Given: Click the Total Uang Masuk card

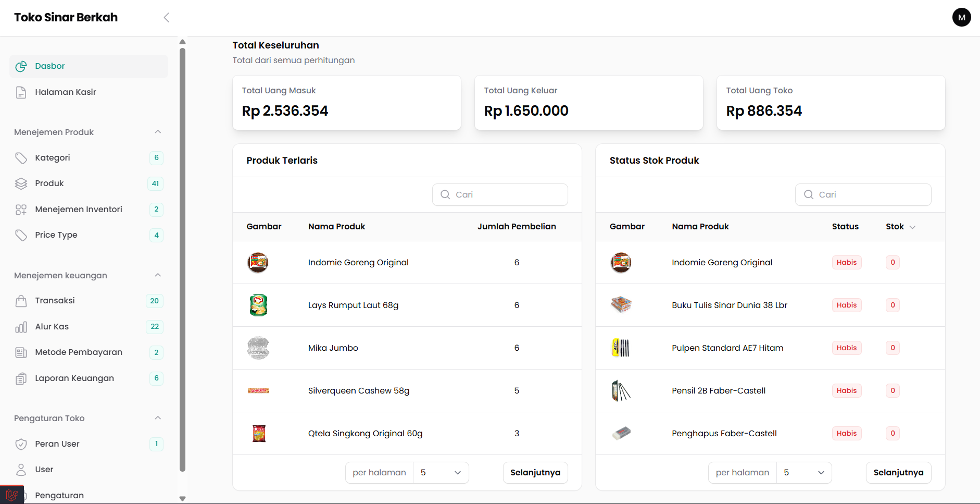Looking at the screenshot, I should point(347,103).
